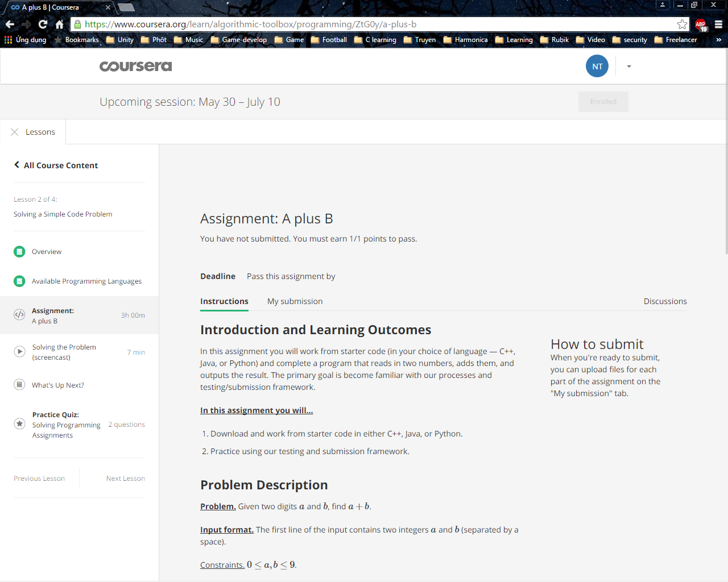Screen dimensions: 728x582
Task: Open the Football bookmark folder
Action: coord(329,40)
